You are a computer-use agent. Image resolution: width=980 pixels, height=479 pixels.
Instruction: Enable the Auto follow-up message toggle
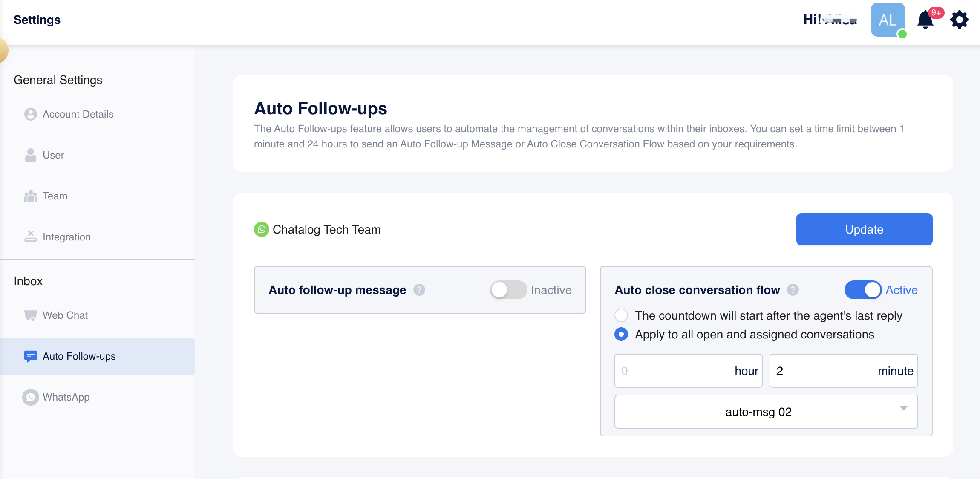coord(508,290)
